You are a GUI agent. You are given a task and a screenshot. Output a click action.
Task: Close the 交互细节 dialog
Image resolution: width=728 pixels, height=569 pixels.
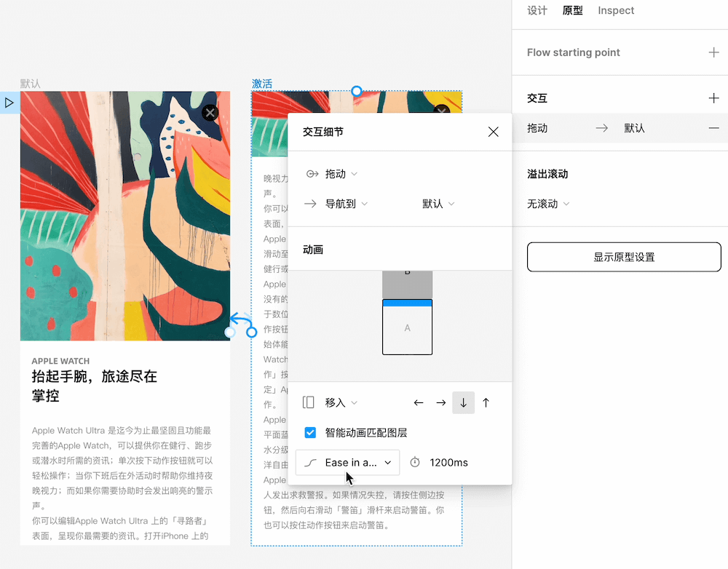[x=493, y=132]
